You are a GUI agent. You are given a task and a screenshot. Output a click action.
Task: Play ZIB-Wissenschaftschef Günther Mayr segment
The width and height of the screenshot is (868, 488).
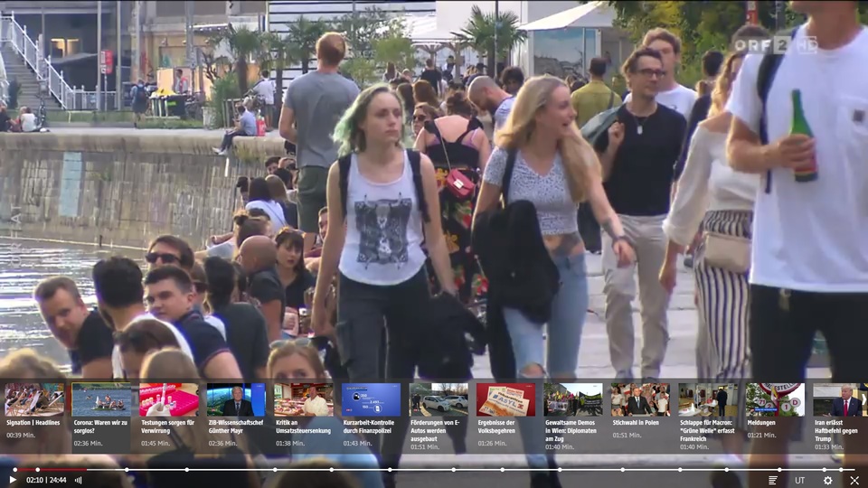[236, 399]
